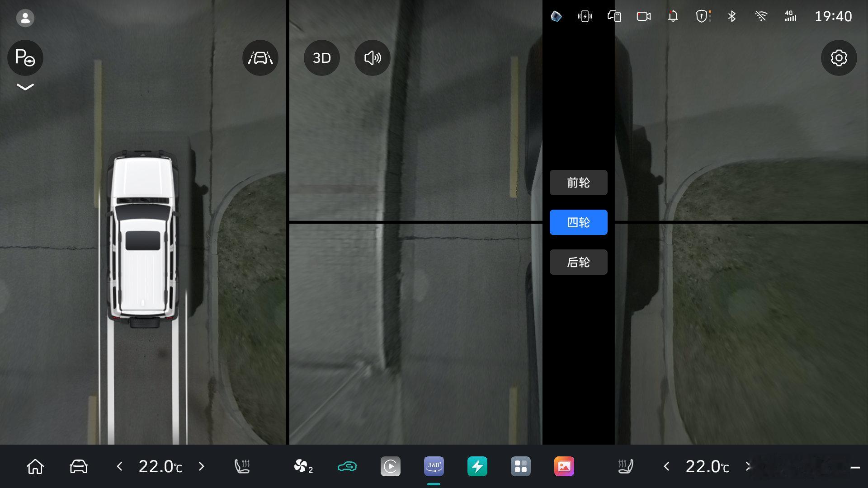
Task: Decrease right temperature with left arrow
Action: pyautogui.click(x=666, y=466)
